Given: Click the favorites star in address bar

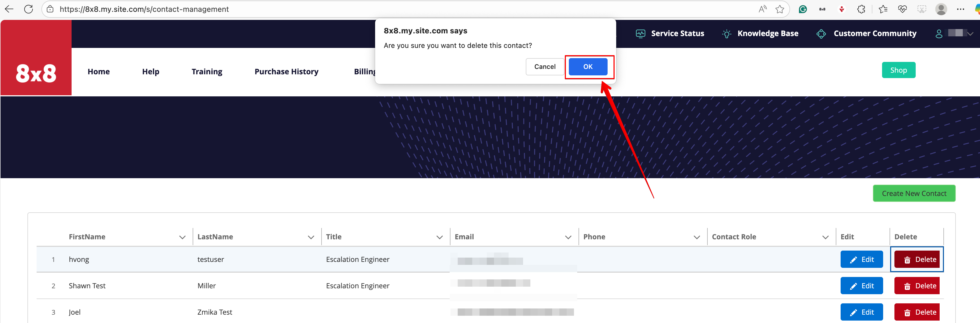Looking at the screenshot, I should [780, 9].
